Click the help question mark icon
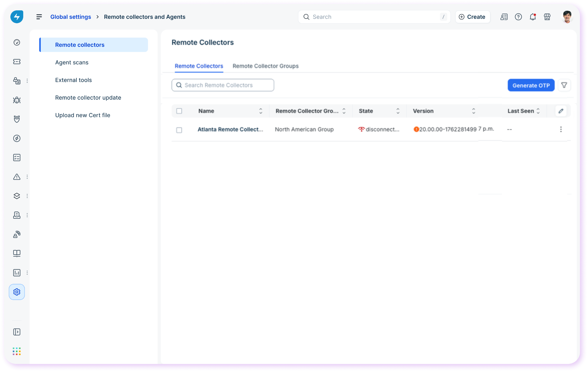Viewport: 588px width, 372px height. click(x=518, y=17)
